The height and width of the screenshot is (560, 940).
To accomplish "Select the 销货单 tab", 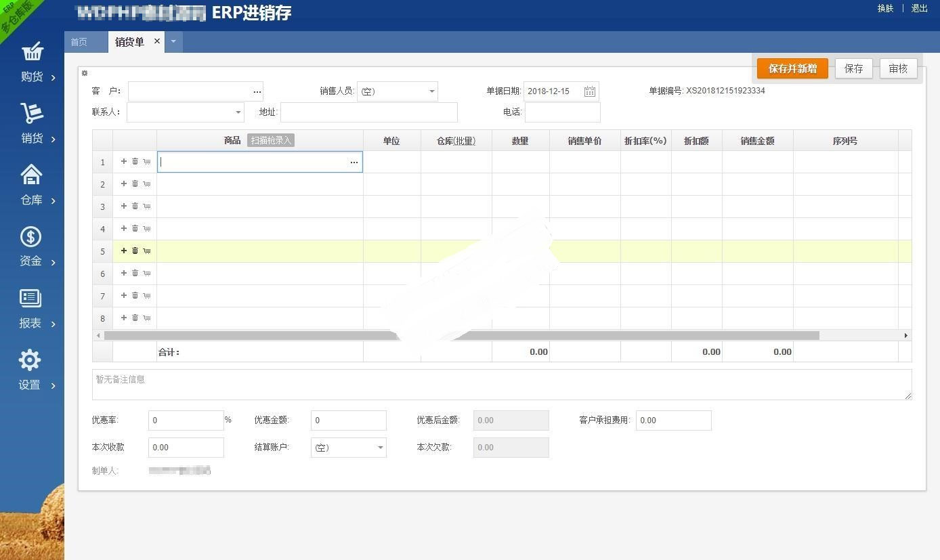I will [129, 41].
